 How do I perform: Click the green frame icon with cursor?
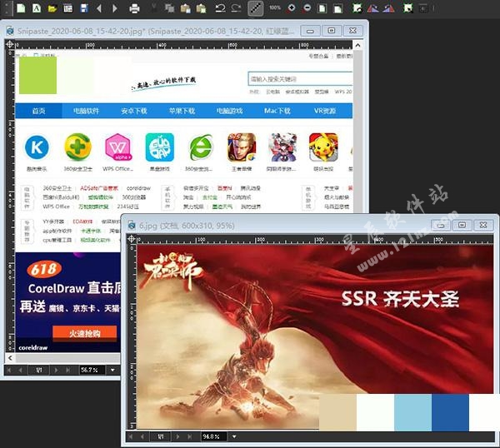click(x=407, y=8)
